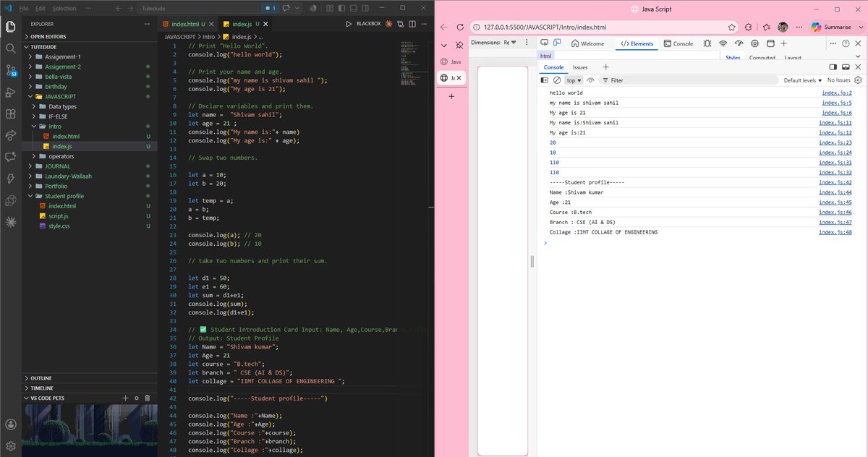Open the Extensions view

point(10,114)
